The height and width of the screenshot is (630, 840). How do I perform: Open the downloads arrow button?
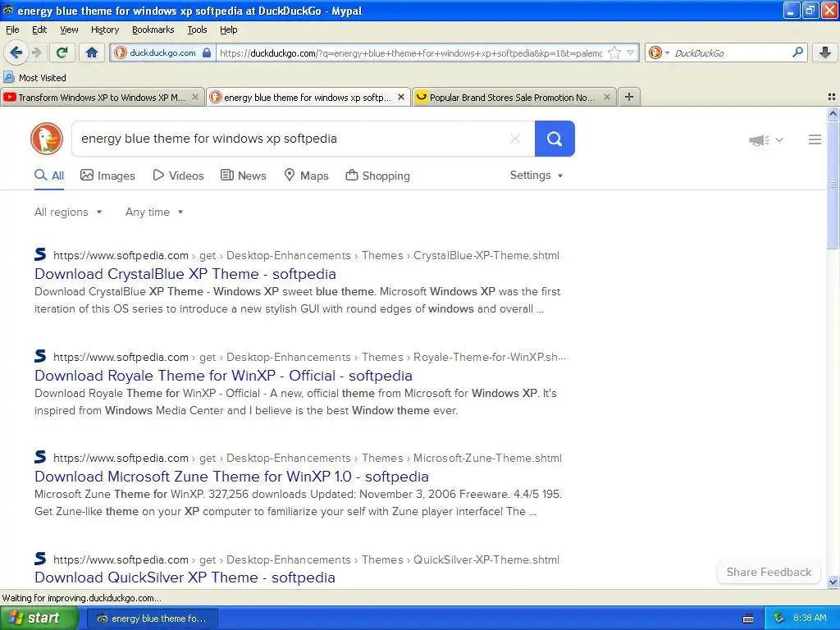click(825, 52)
